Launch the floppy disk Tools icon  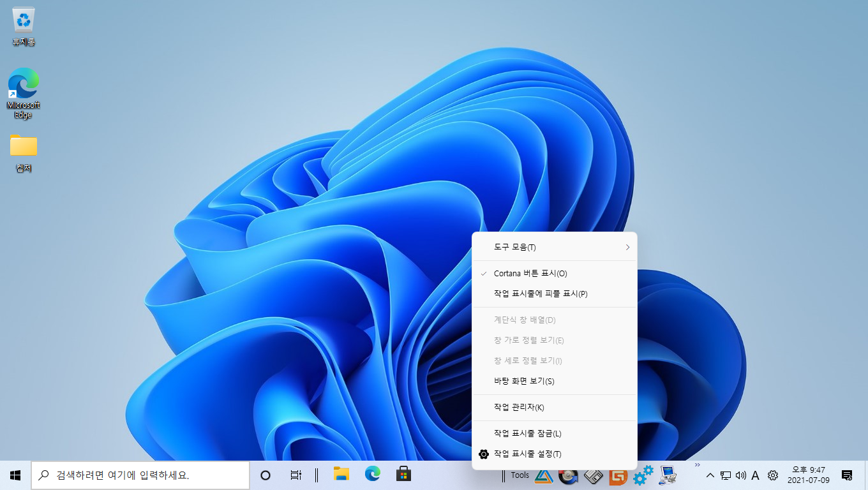[593, 476]
